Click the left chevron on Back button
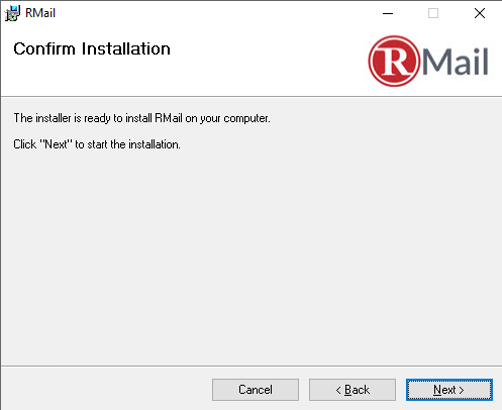The height and width of the screenshot is (410, 502). coord(338,390)
